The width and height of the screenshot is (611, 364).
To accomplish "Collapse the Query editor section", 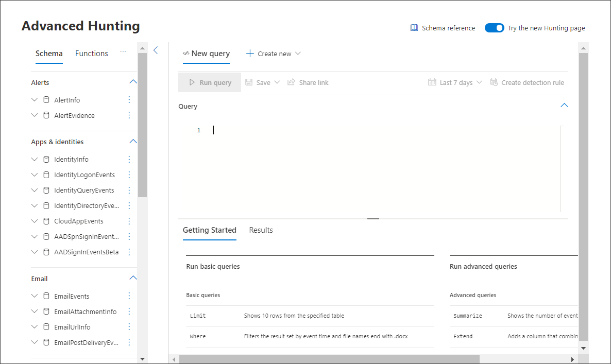I will tap(564, 106).
